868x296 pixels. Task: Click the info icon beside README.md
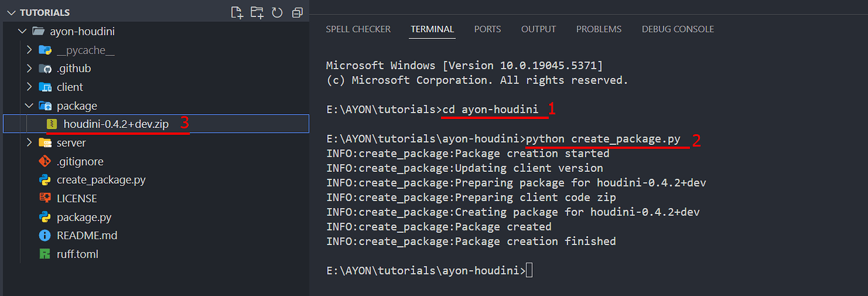(45, 236)
